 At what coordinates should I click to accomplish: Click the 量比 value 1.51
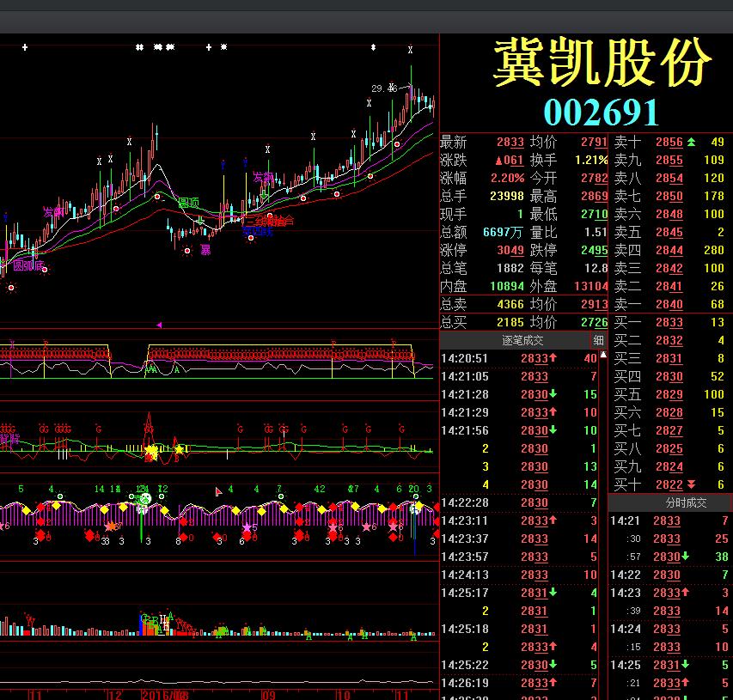coord(596,232)
